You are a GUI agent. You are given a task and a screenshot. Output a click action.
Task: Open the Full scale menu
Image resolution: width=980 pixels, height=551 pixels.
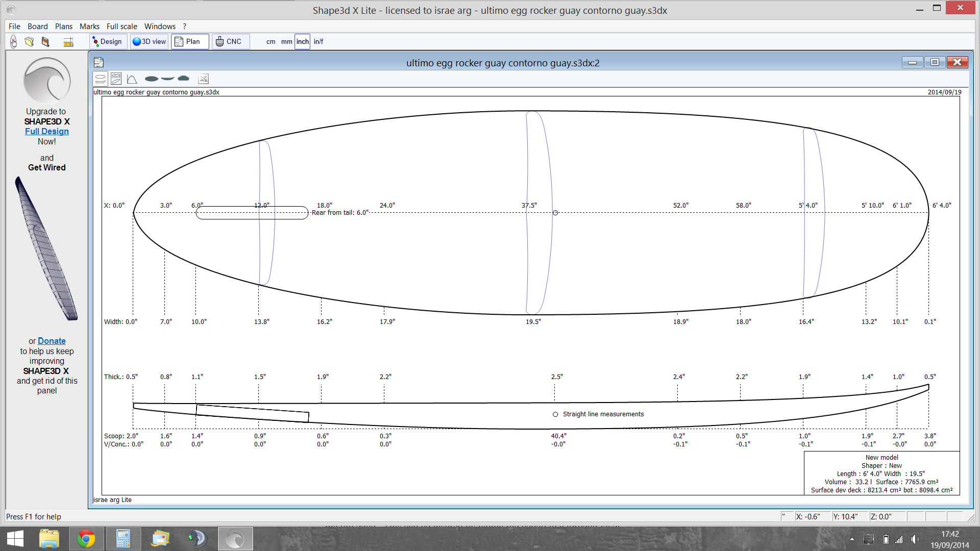point(121,27)
